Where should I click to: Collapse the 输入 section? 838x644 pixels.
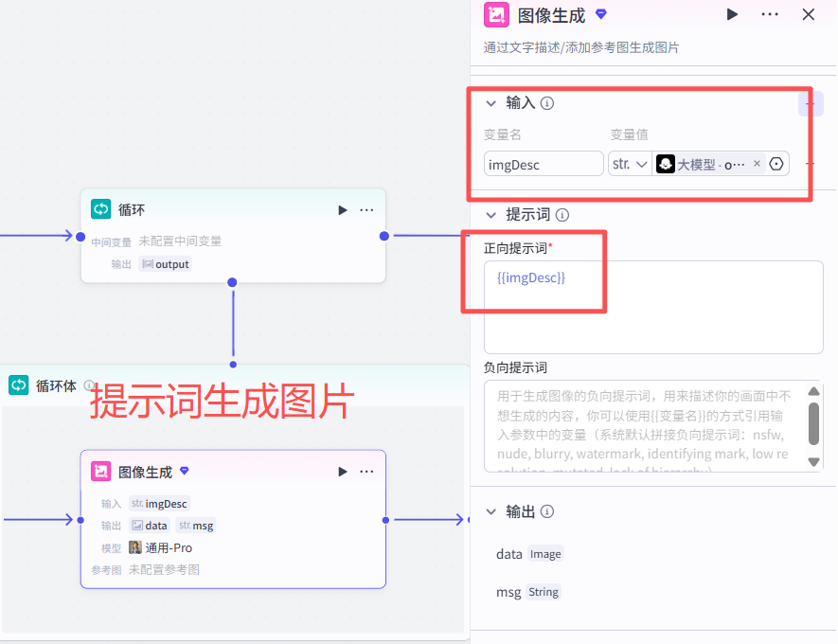click(x=490, y=103)
